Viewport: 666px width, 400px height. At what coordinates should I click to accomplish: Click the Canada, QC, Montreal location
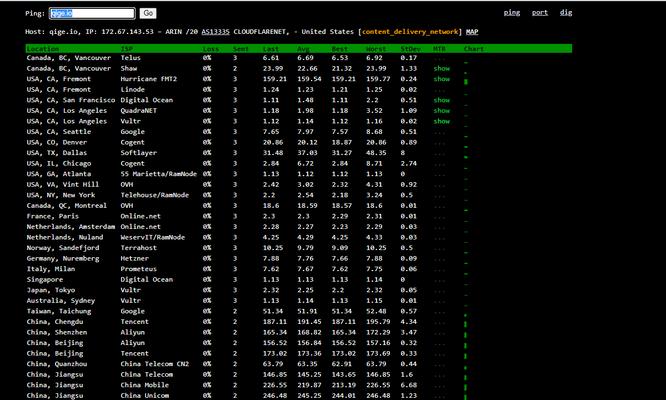click(x=67, y=206)
